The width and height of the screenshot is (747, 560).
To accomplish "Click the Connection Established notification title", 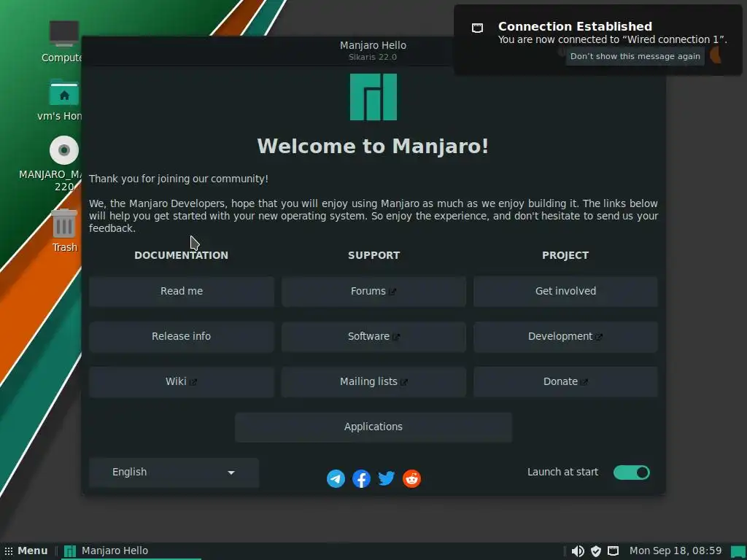I will click(x=575, y=27).
